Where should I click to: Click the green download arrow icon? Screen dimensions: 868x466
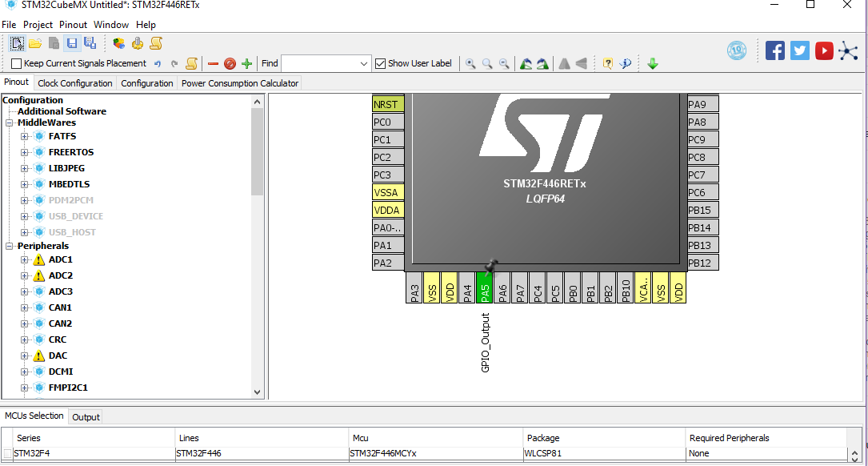click(653, 64)
